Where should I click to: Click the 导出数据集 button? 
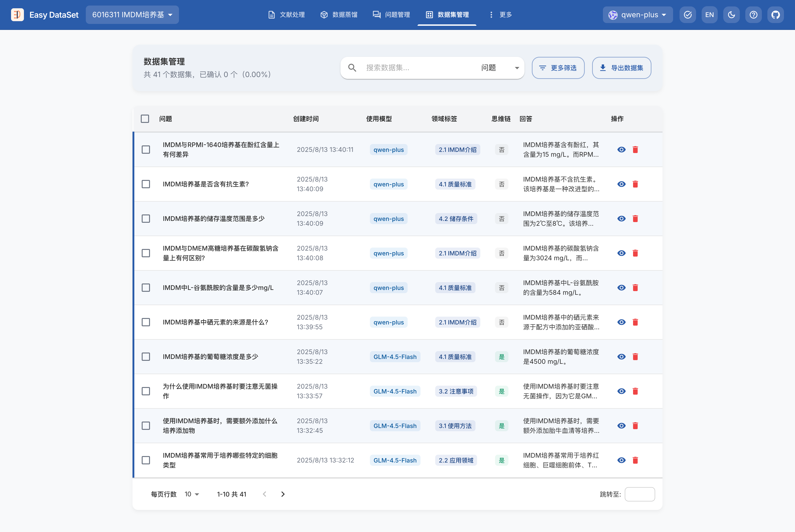(x=621, y=68)
